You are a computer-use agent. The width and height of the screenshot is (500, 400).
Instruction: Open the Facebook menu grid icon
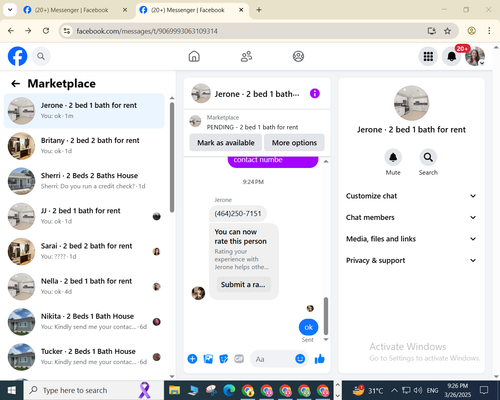428,56
